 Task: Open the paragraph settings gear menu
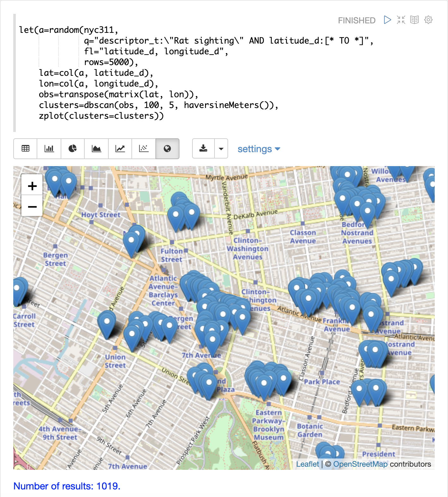point(428,20)
